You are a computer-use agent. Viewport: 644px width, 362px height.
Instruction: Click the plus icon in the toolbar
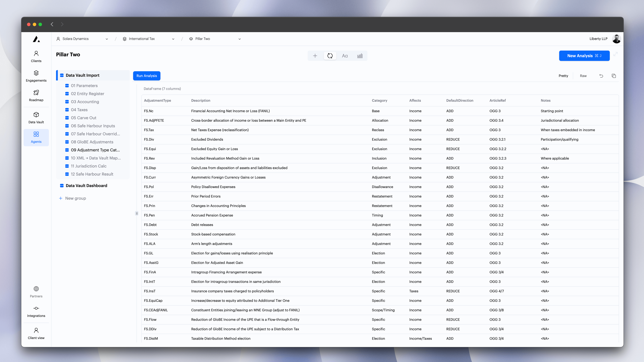coord(315,56)
